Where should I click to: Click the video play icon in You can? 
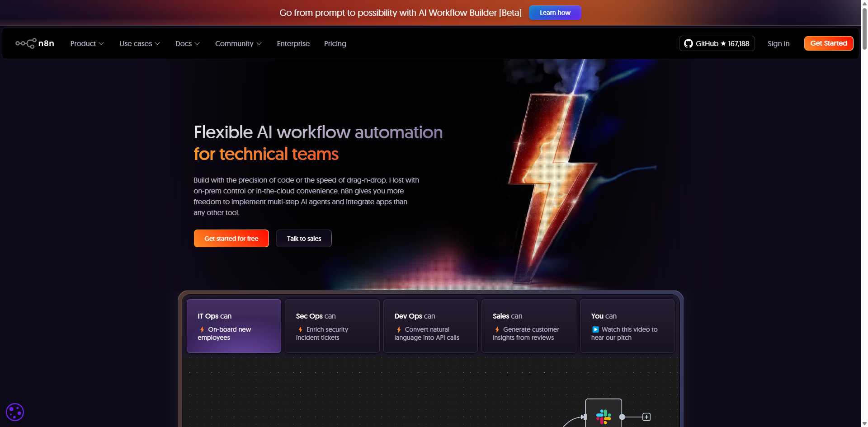click(595, 329)
